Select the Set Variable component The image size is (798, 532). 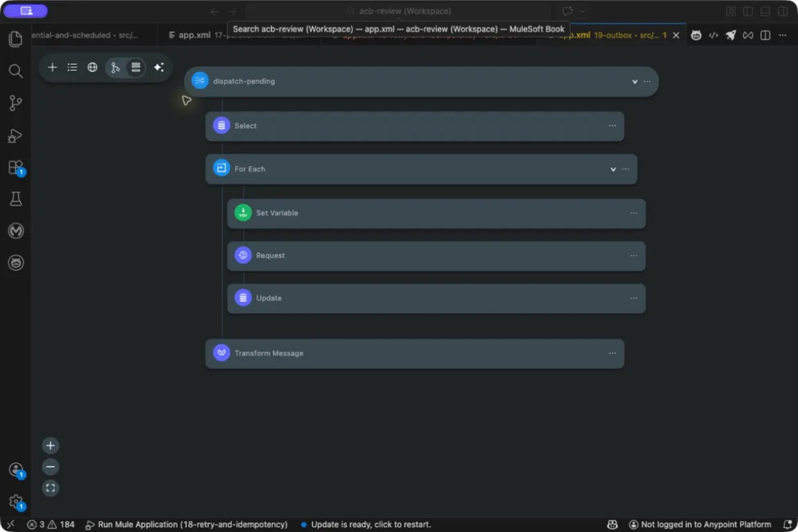click(x=436, y=213)
